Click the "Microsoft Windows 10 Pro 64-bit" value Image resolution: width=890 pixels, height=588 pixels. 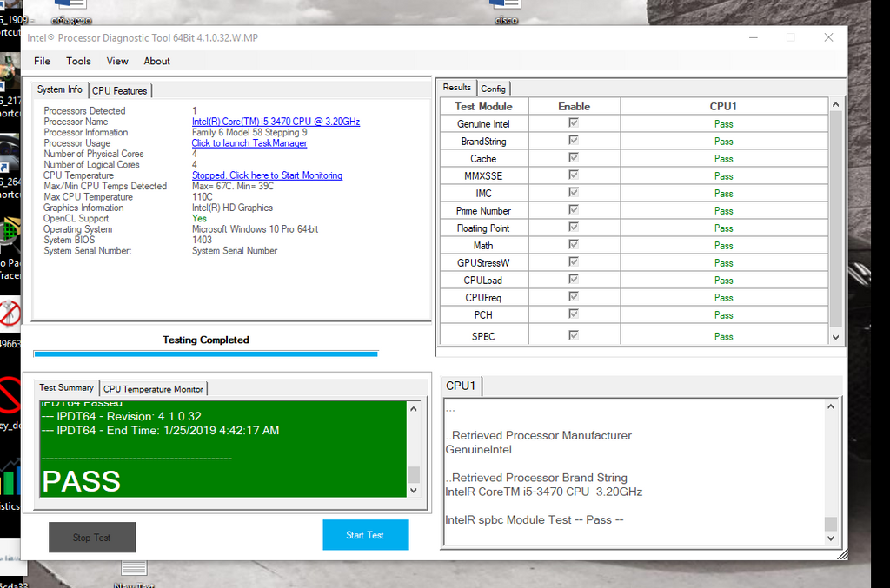[255, 229]
